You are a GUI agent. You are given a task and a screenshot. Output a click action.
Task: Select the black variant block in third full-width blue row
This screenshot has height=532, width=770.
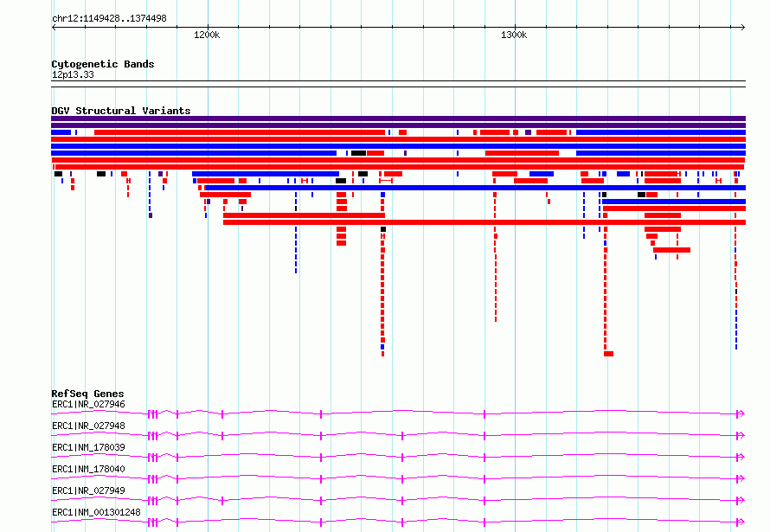pos(358,153)
